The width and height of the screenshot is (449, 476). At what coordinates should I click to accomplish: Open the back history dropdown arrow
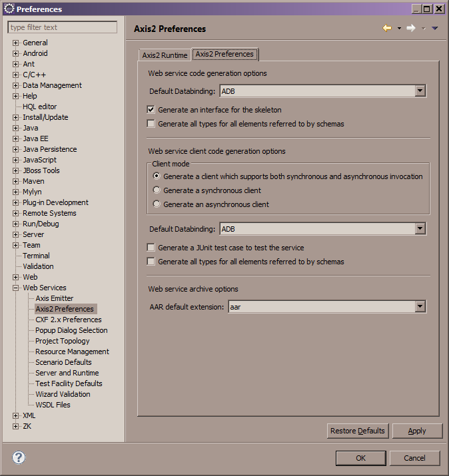[x=399, y=28]
